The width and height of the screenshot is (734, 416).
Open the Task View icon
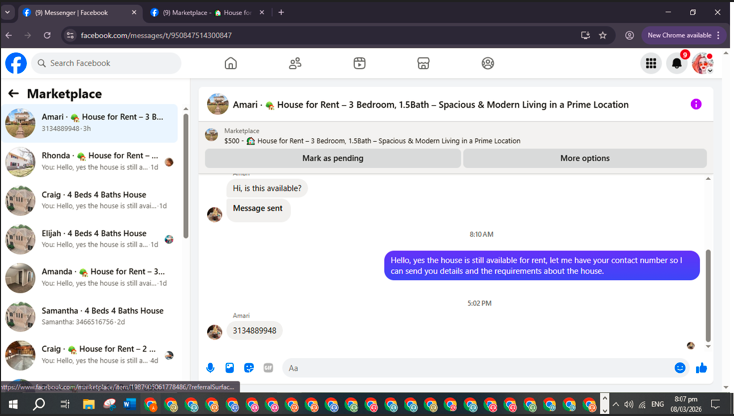[x=65, y=404]
